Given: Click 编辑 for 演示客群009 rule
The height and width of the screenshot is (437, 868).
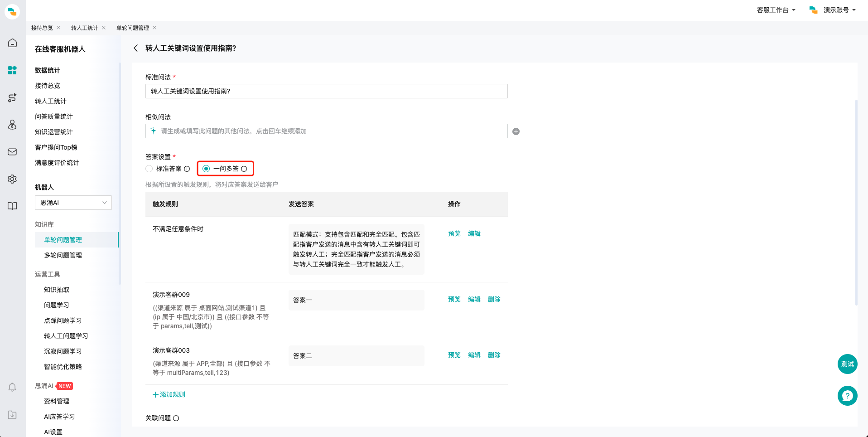Looking at the screenshot, I should click(474, 299).
